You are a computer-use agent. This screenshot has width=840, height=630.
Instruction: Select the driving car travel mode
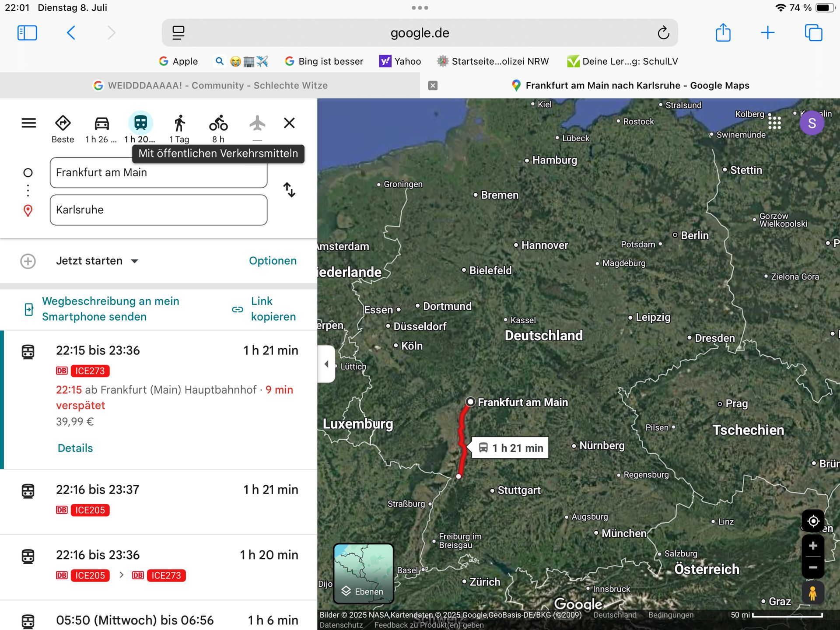point(101,124)
